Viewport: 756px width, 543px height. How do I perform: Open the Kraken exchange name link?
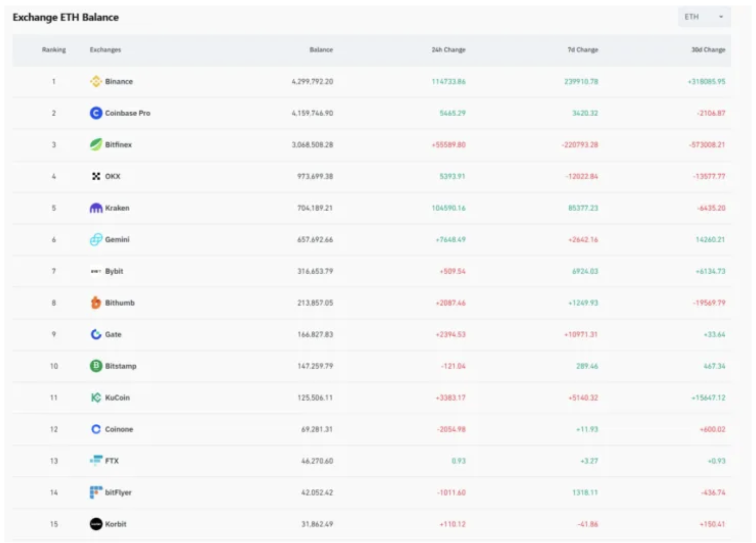tap(117, 208)
